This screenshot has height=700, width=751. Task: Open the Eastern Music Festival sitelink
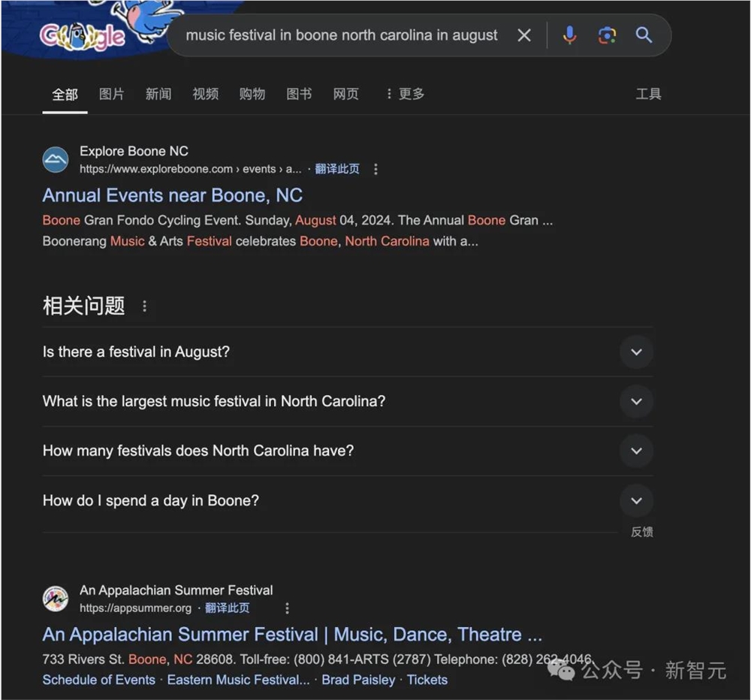(x=239, y=680)
